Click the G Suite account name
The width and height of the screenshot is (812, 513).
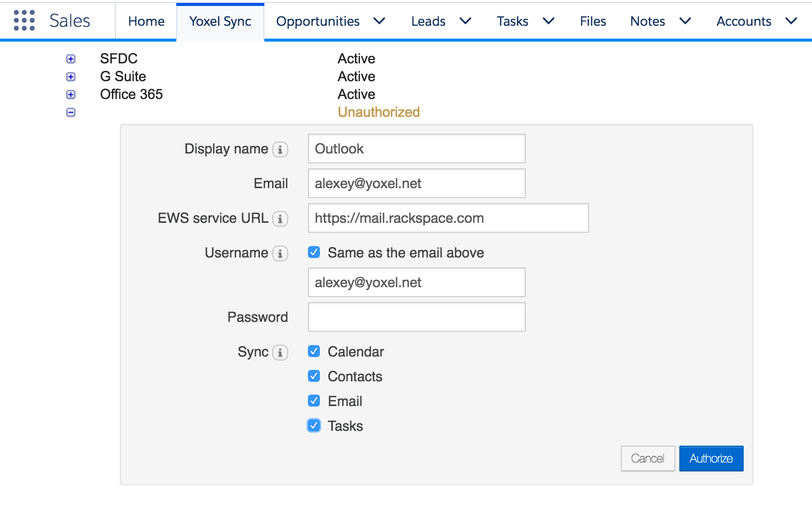tap(123, 76)
